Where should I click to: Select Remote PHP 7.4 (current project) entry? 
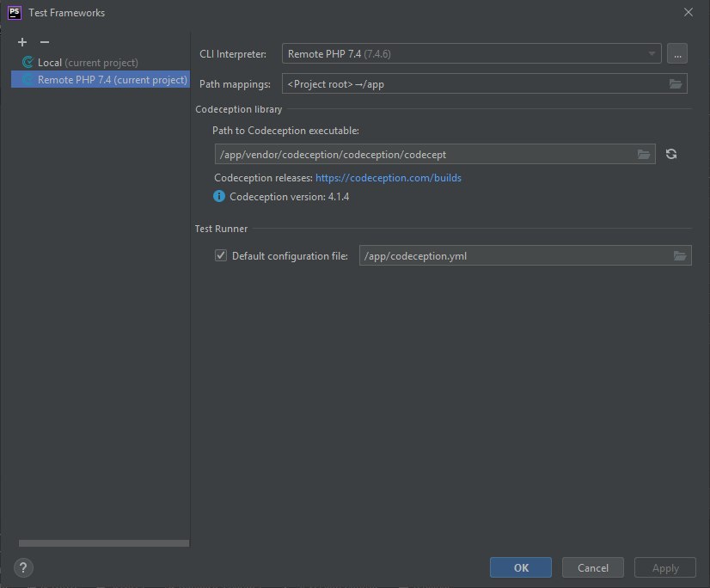click(x=101, y=80)
